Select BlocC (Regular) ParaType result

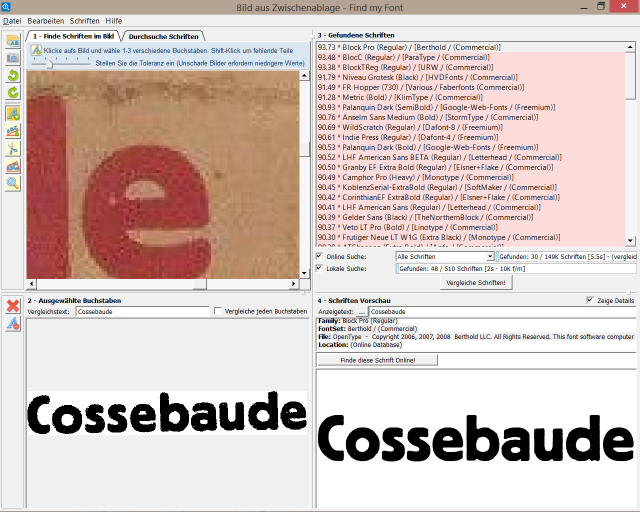[471, 57]
